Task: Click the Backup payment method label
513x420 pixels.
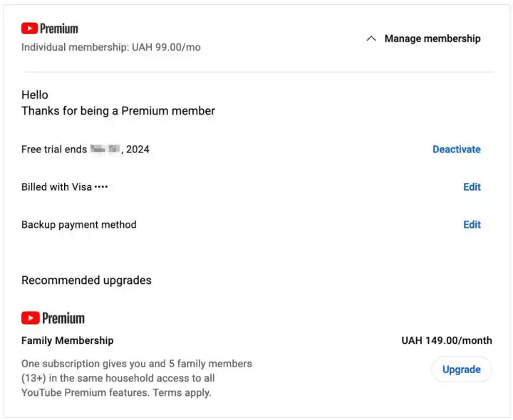Action: [x=78, y=225]
